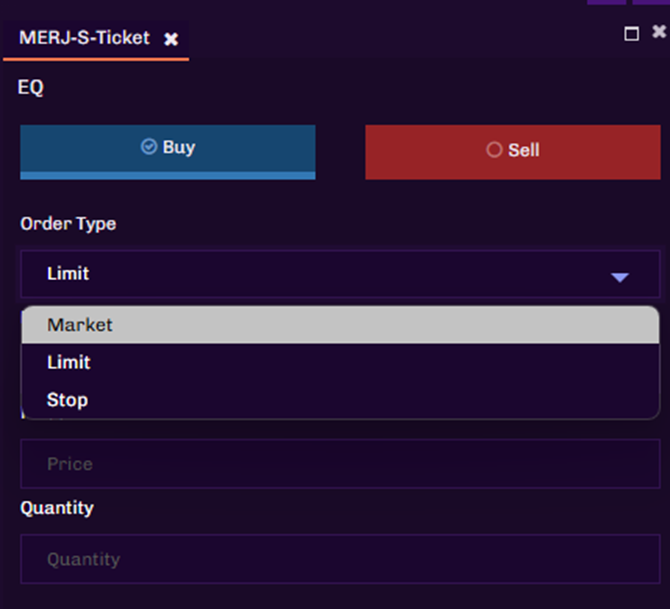
Task: Click into the Price input field
Action: [340, 464]
